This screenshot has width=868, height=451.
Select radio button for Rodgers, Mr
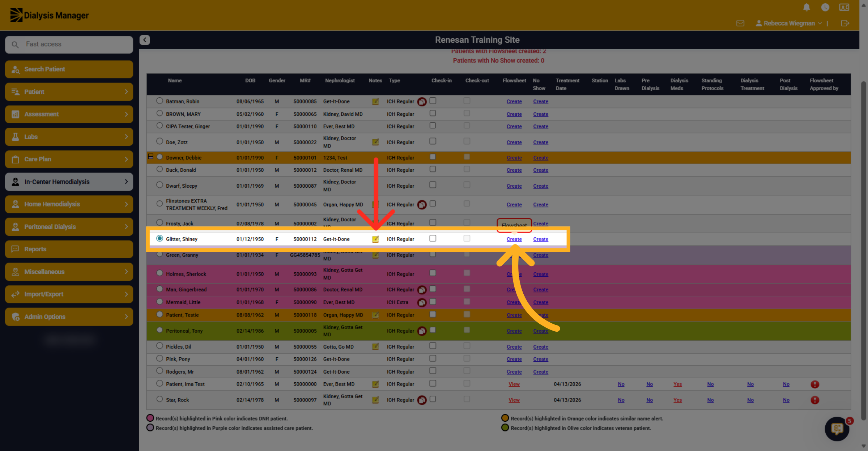159,371
